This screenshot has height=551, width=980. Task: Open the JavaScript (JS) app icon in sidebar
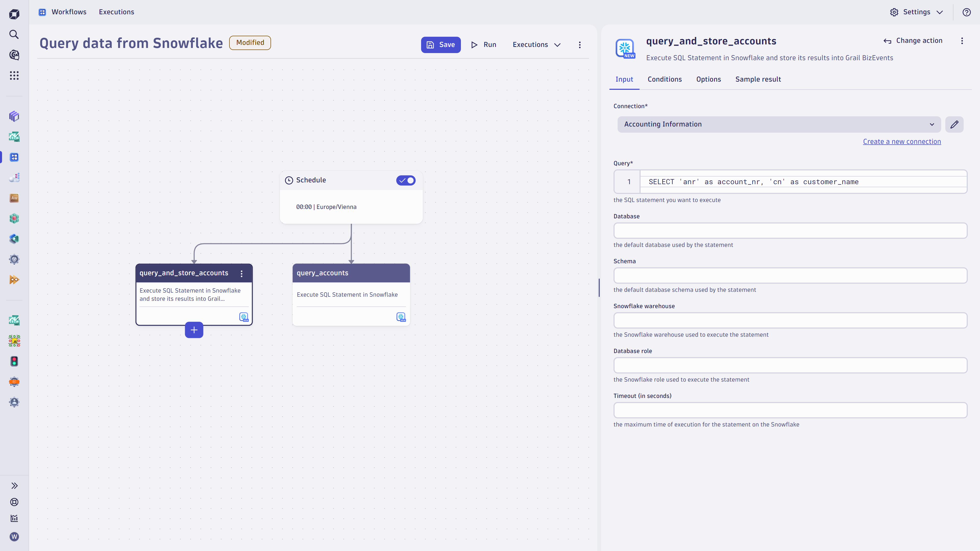pos(14,341)
